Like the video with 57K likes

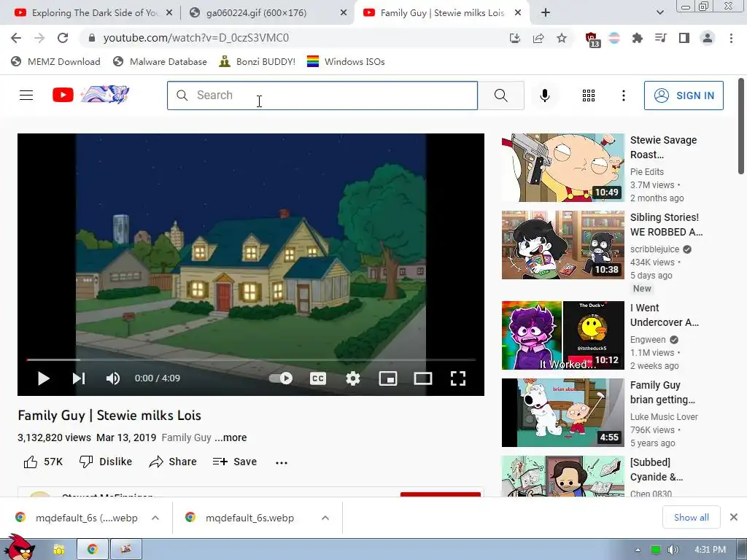click(x=43, y=462)
